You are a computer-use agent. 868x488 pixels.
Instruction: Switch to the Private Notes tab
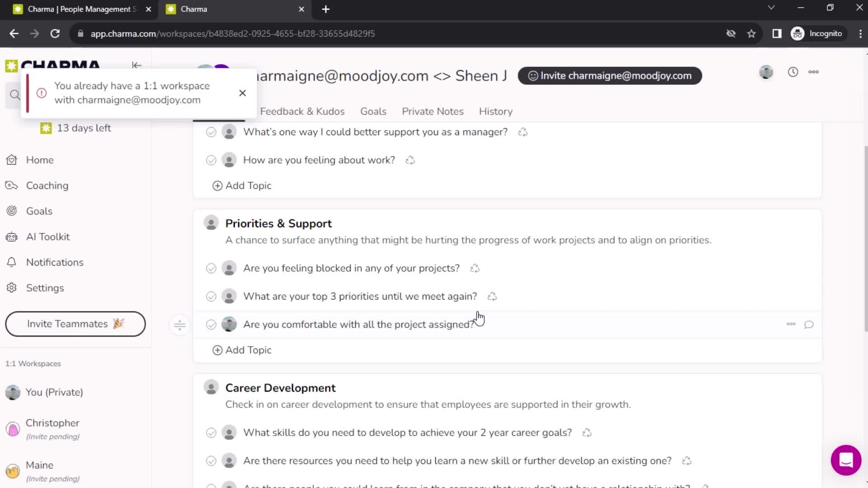[x=433, y=112]
